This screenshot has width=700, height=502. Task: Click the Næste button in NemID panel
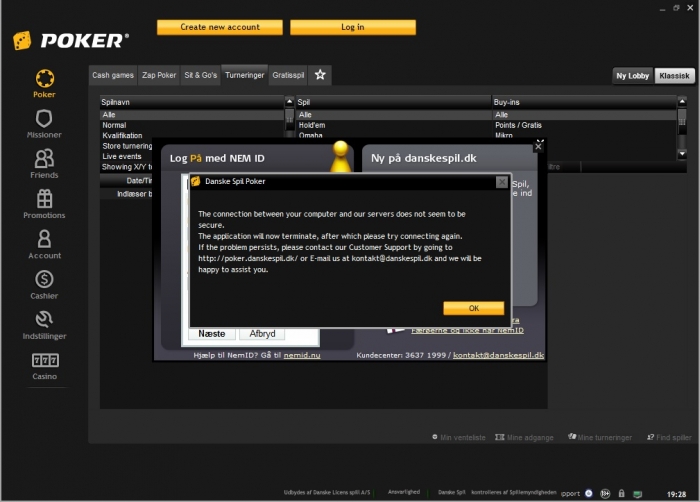coord(212,334)
